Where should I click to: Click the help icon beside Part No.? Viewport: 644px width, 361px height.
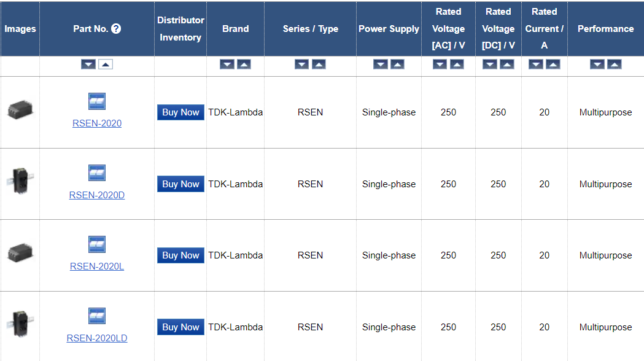[x=116, y=29]
